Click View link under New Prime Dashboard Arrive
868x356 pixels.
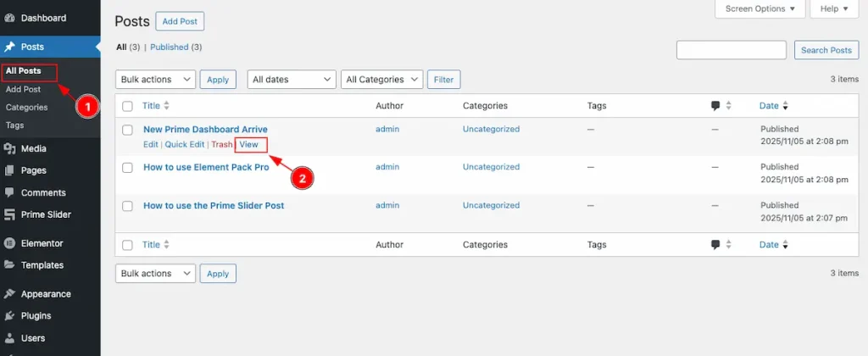point(249,145)
